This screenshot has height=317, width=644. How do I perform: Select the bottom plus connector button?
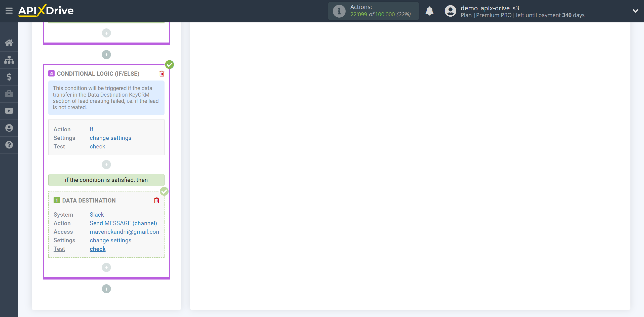[x=106, y=288]
